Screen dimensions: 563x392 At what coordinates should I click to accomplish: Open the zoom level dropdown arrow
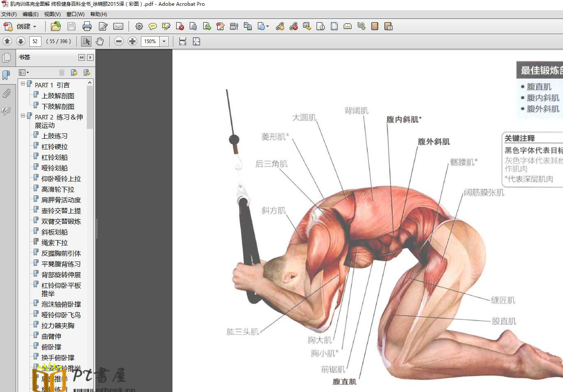[x=164, y=41]
